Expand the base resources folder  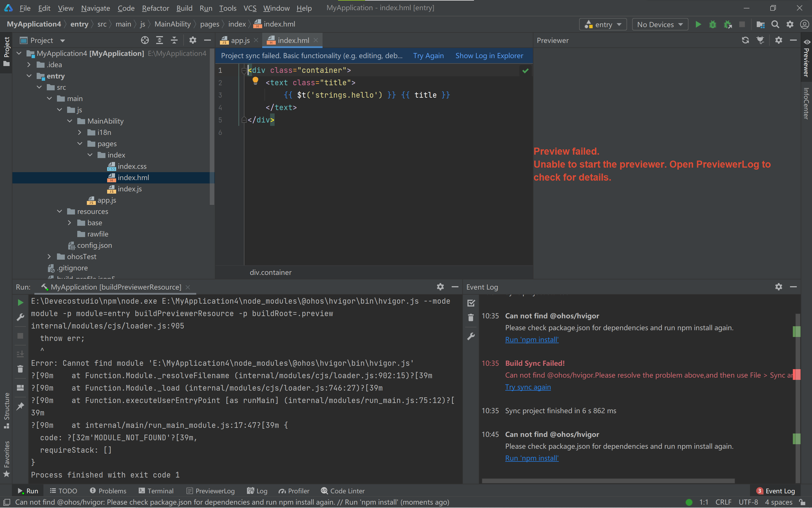(69, 223)
